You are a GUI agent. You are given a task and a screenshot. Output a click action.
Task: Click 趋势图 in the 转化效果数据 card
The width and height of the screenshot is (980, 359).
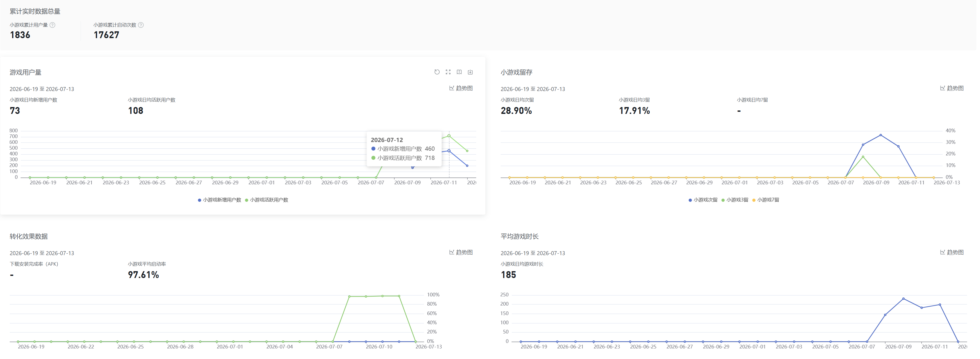click(x=461, y=252)
